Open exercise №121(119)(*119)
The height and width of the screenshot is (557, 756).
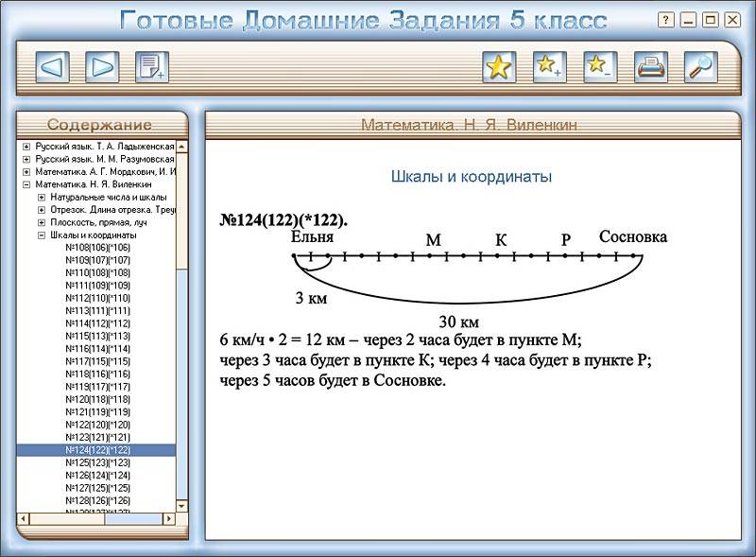point(98,412)
